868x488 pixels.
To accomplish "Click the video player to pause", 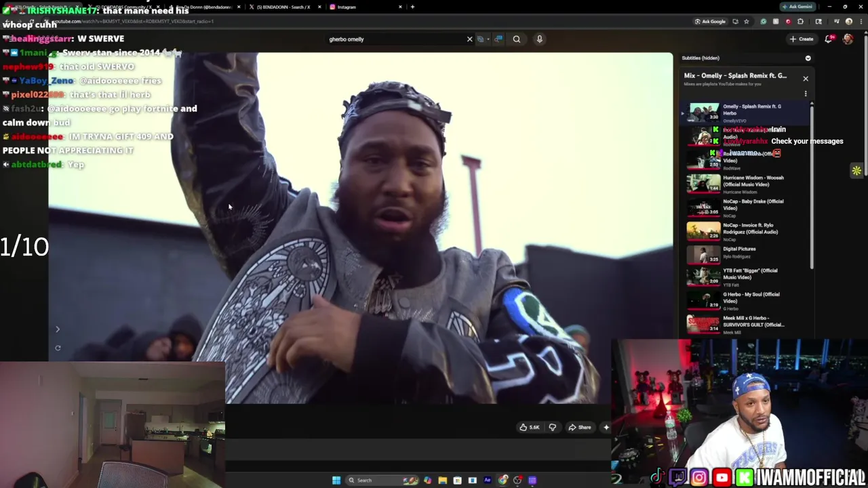I will click(x=361, y=228).
